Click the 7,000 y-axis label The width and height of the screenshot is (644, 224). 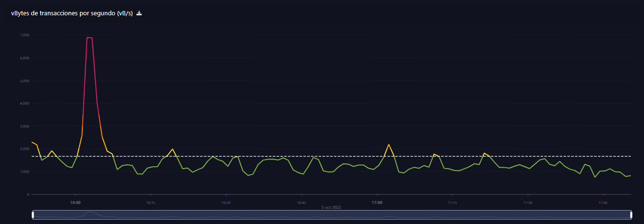pos(24,35)
